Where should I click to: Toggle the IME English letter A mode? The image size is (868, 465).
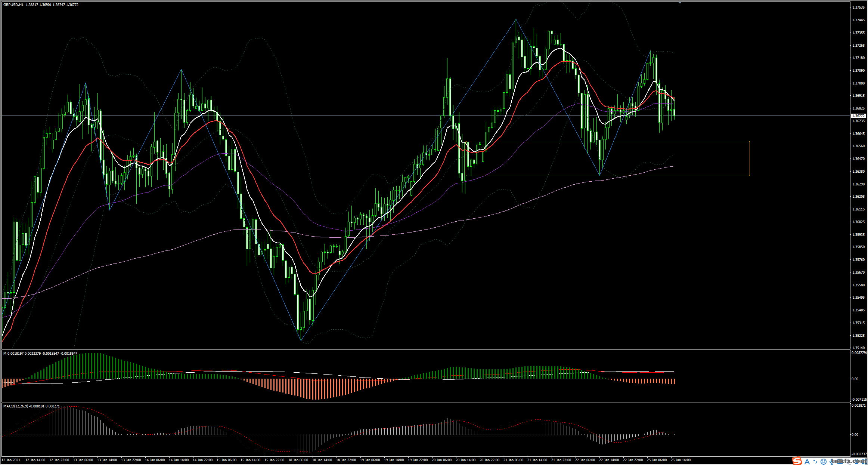tap(807, 461)
